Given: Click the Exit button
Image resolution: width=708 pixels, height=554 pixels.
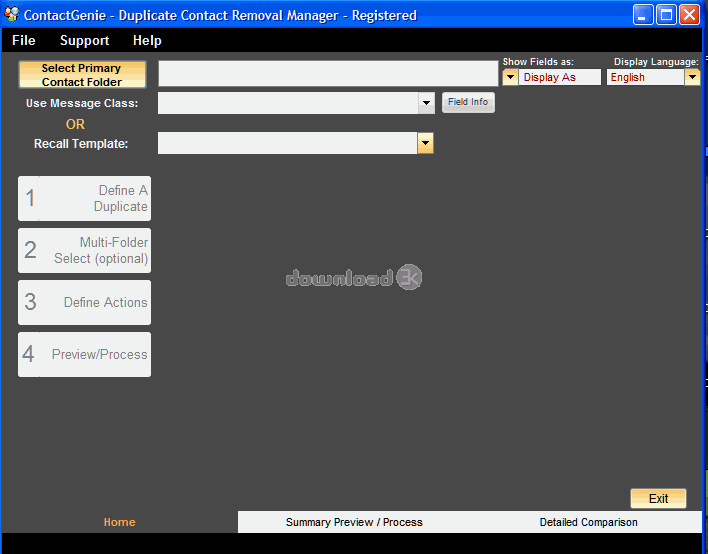Looking at the screenshot, I should click(x=658, y=498).
